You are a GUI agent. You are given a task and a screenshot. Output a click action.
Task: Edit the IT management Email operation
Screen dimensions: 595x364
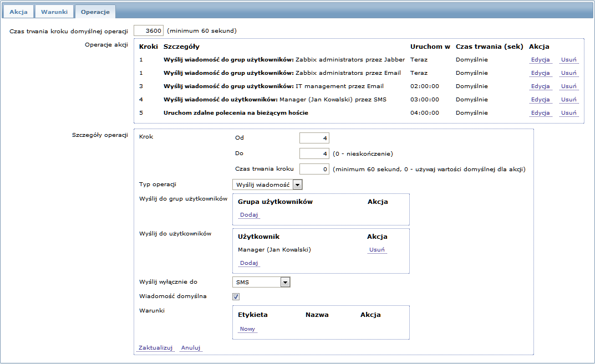(x=540, y=86)
